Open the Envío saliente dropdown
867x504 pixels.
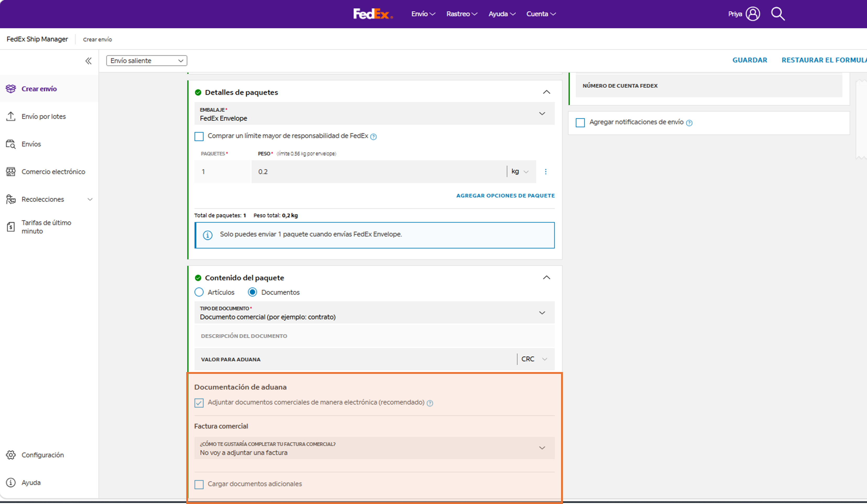pos(147,60)
